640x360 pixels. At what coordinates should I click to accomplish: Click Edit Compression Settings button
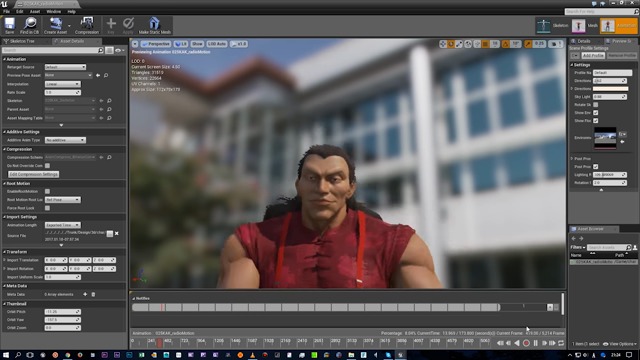pos(33,174)
